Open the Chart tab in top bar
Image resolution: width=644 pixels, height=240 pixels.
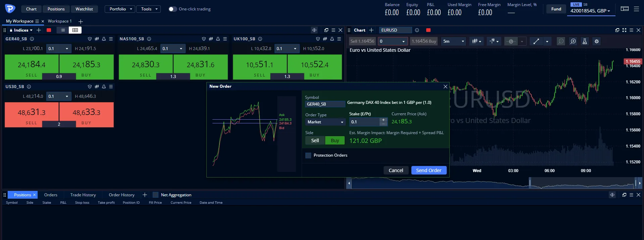(x=32, y=9)
